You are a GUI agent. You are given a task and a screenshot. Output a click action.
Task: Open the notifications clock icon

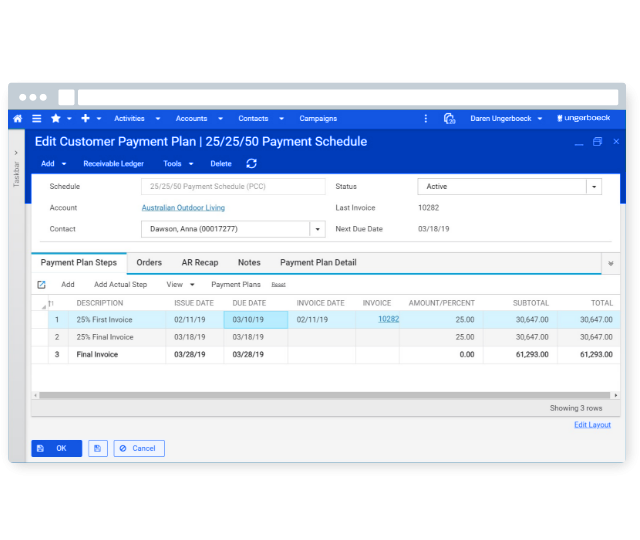[x=449, y=118]
